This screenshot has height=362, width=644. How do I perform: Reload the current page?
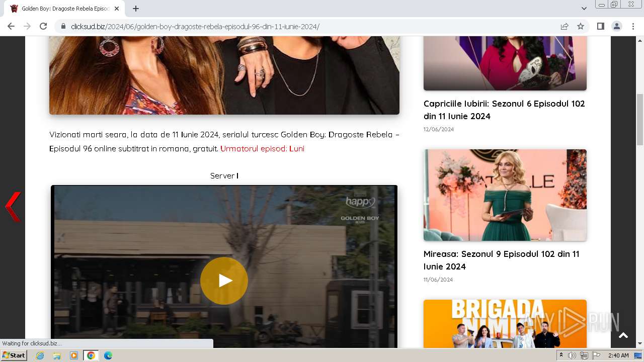[43, 26]
